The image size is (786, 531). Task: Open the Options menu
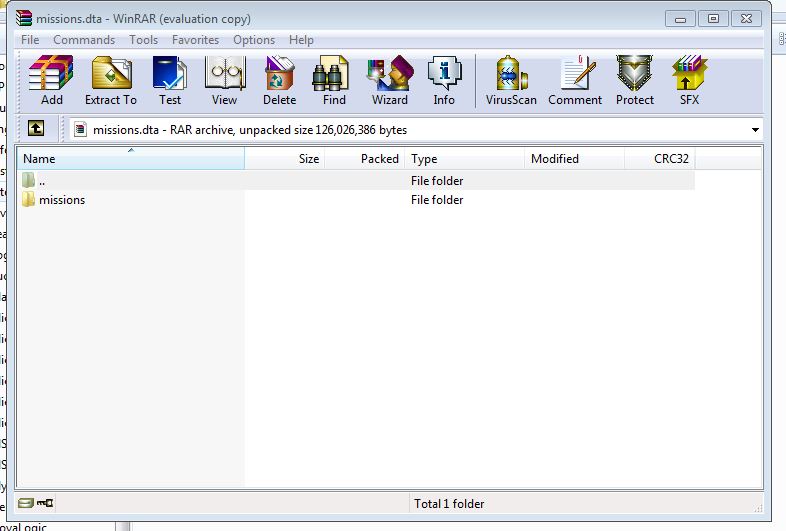254,40
